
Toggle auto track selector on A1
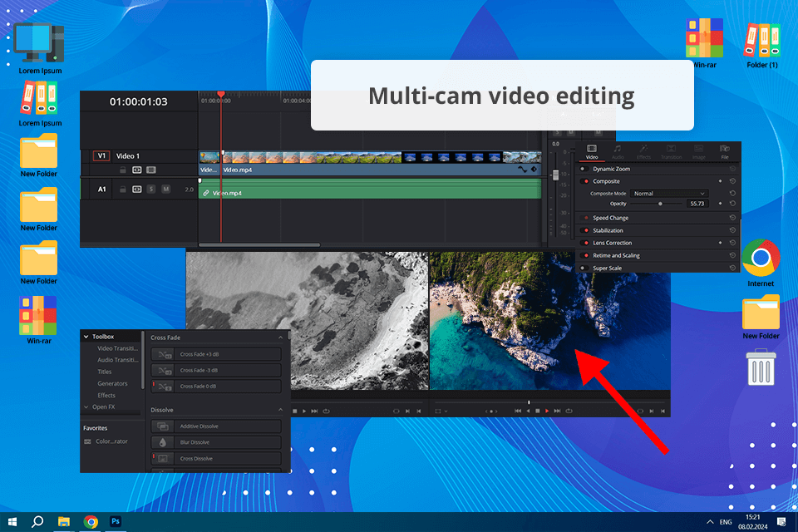(137, 190)
